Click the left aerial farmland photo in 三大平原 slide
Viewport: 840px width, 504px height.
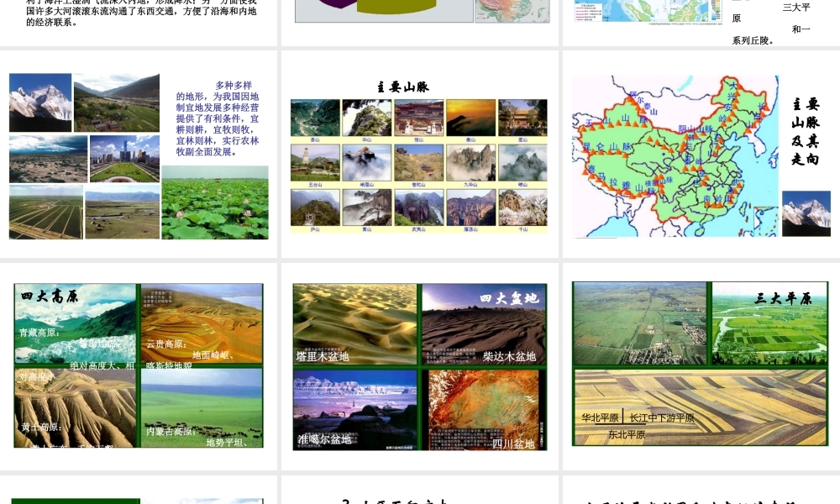[x=639, y=323]
